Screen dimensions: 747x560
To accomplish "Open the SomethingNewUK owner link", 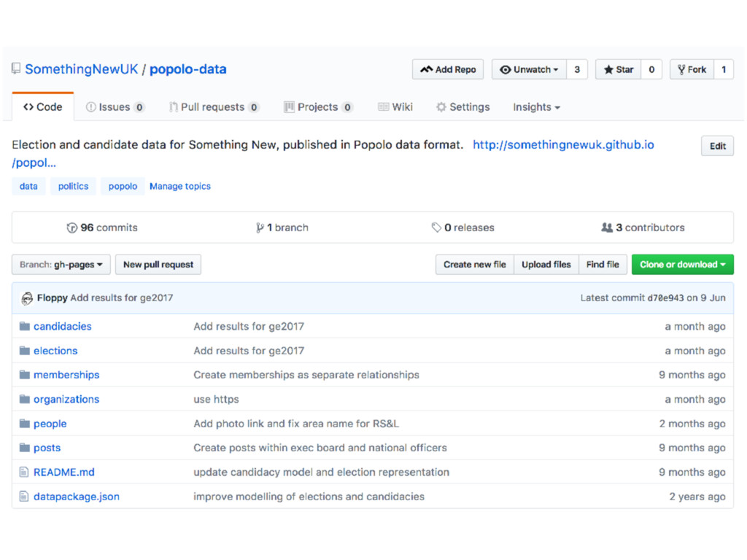I will click(x=82, y=69).
